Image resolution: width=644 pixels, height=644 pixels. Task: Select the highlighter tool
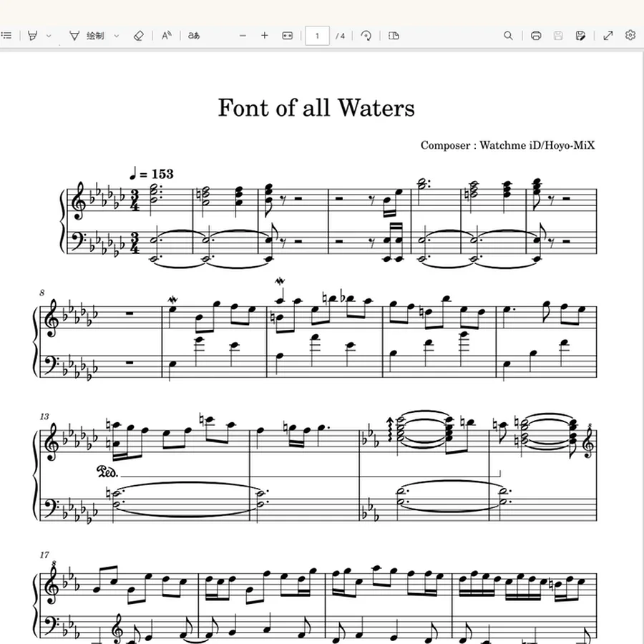point(33,36)
